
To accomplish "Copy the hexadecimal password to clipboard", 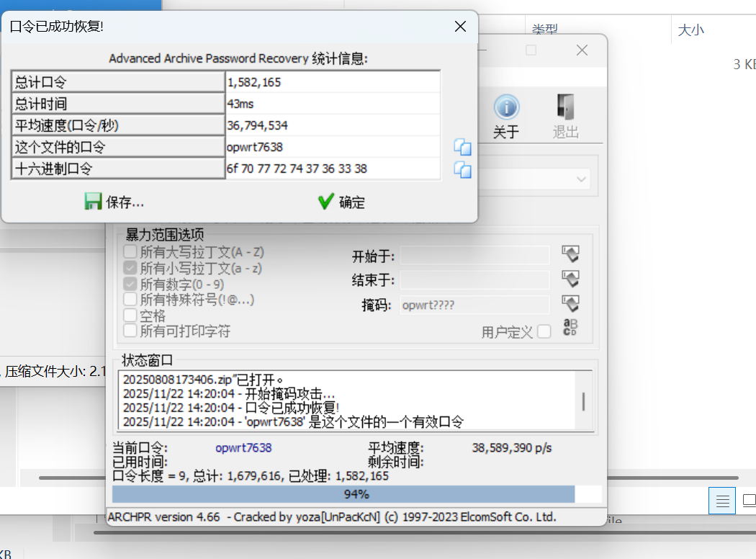I will tap(462, 170).
